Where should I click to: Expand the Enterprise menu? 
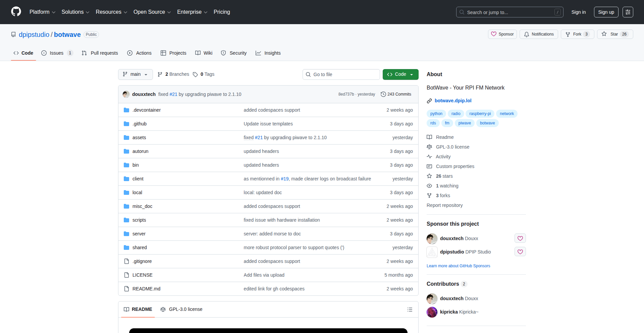coord(192,12)
